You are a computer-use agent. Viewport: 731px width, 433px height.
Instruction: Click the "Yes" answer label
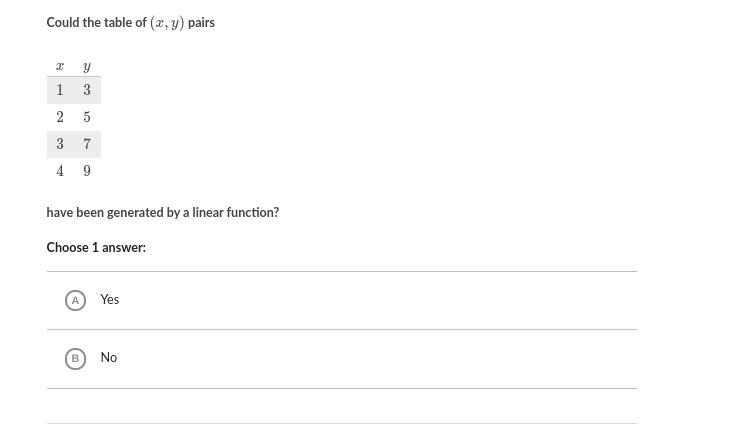pos(110,299)
